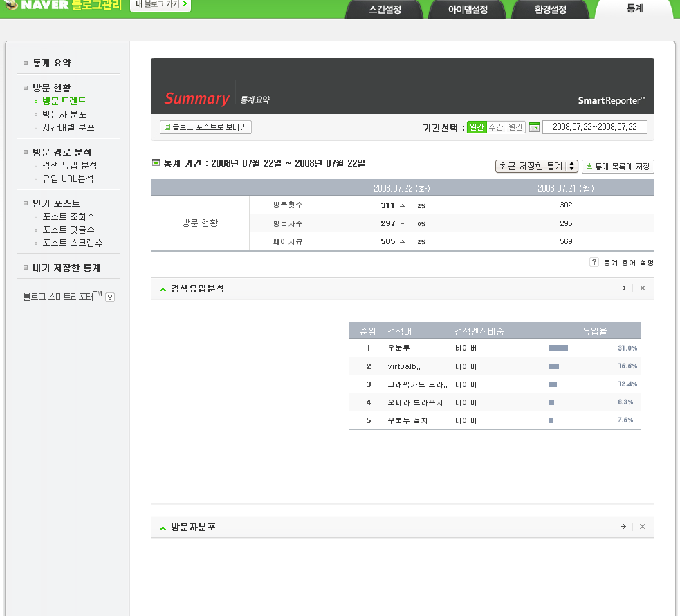
Task: Select 포스트 덧글수 in the sidebar
Action: pyautogui.click(x=68, y=230)
